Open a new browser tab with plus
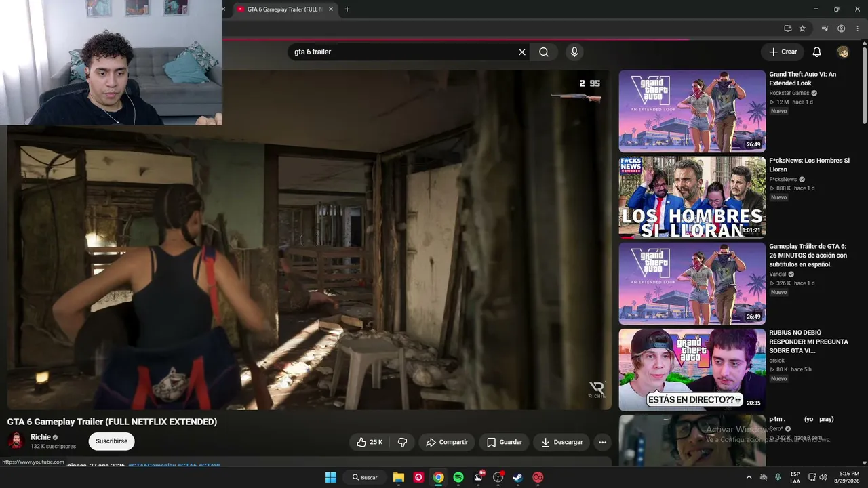This screenshot has width=868, height=488. (x=347, y=9)
